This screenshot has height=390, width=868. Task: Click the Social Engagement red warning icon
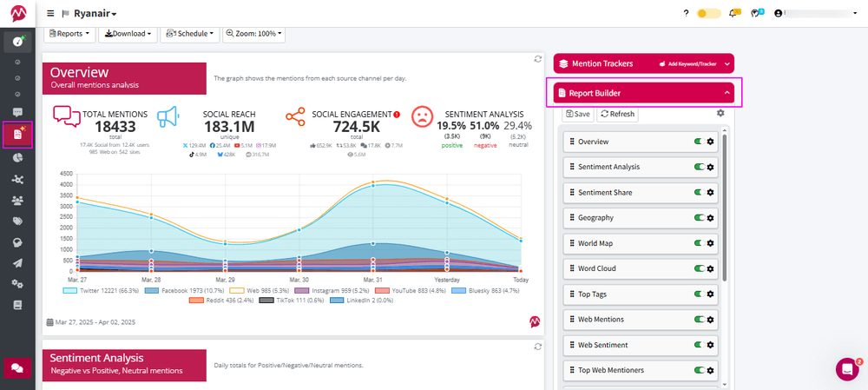(x=397, y=115)
